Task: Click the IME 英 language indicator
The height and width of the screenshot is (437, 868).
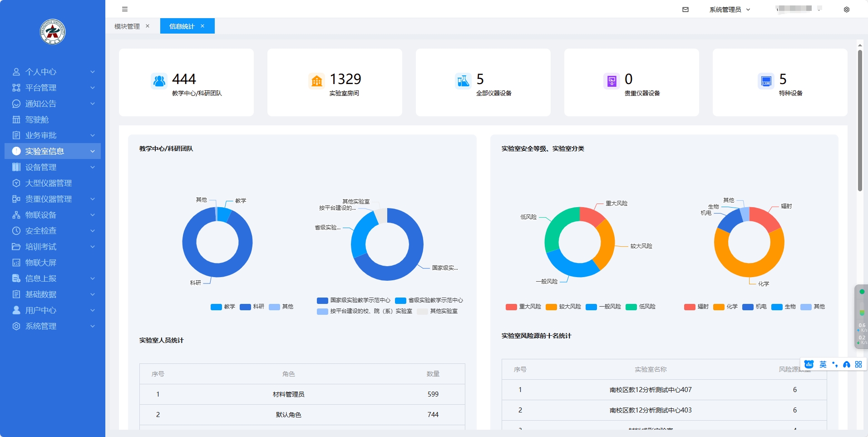Action: click(823, 364)
